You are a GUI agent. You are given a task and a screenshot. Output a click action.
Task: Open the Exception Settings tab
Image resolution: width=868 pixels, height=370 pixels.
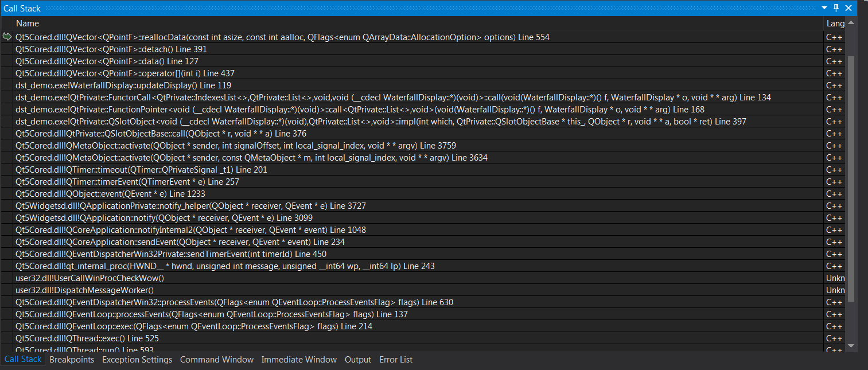137,360
